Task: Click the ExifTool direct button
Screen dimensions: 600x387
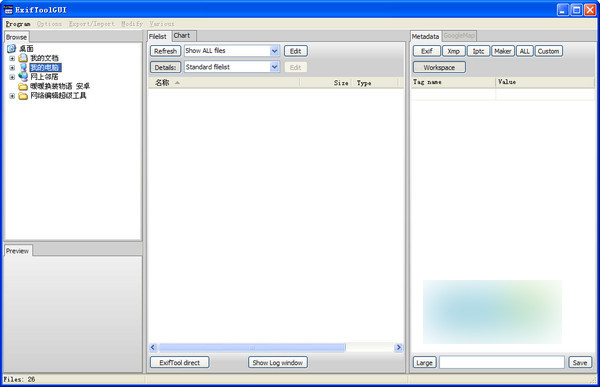Action: 179,363
